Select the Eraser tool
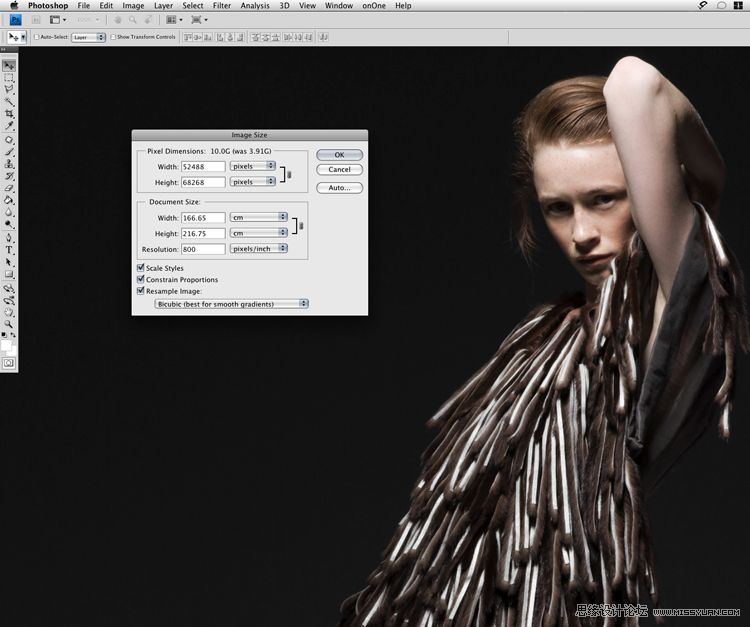The image size is (750, 627). click(x=9, y=188)
